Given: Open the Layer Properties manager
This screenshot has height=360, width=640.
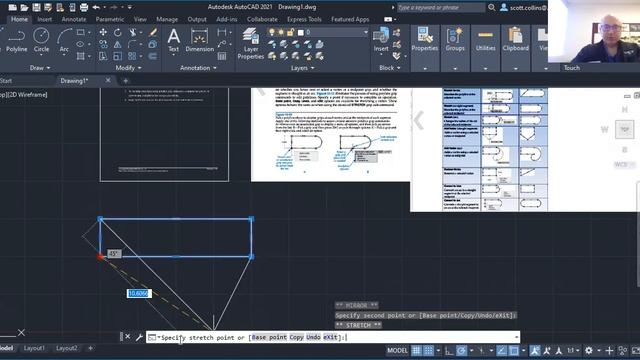Looking at the screenshot, I should 251,43.
